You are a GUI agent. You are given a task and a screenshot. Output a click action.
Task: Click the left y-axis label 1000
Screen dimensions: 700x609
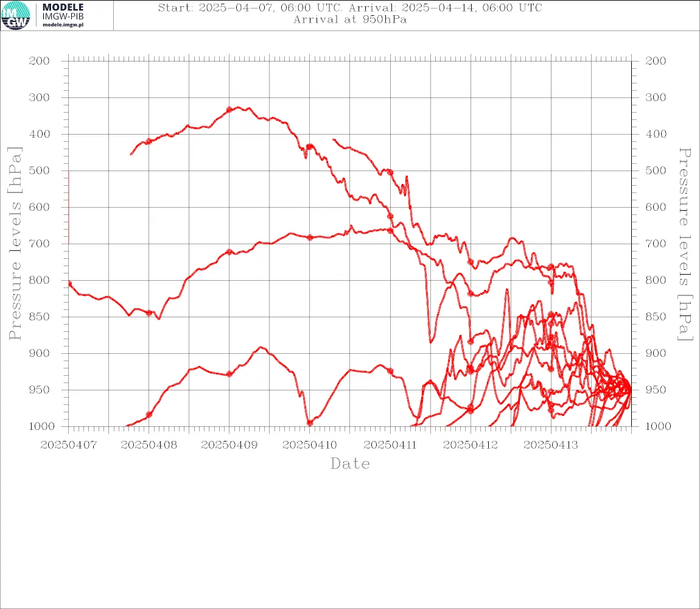41,426
